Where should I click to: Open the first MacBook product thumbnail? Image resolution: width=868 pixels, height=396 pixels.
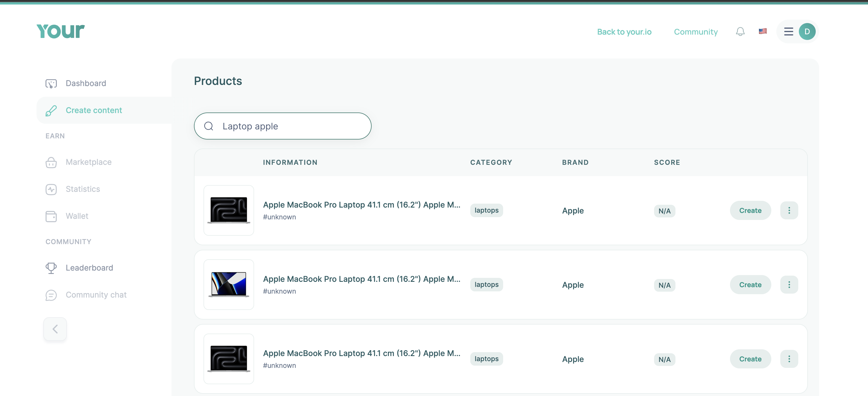click(x=229, y=210)
